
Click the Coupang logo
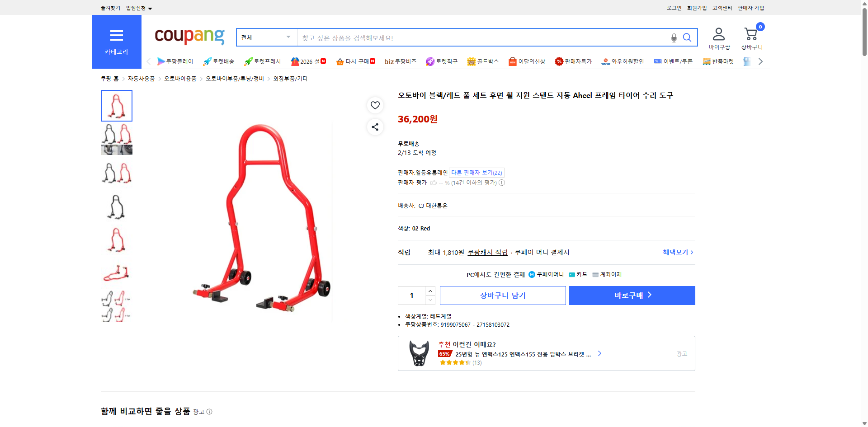coord(189,37)
